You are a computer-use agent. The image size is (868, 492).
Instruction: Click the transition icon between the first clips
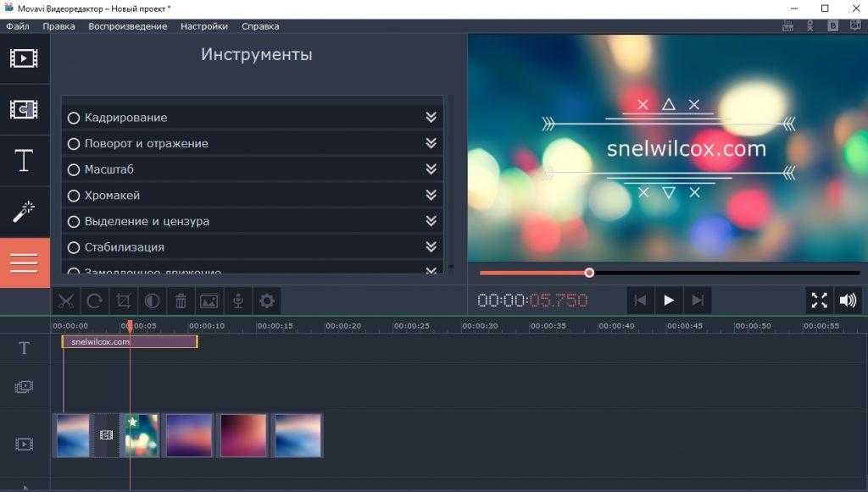(x=106, y=435)
